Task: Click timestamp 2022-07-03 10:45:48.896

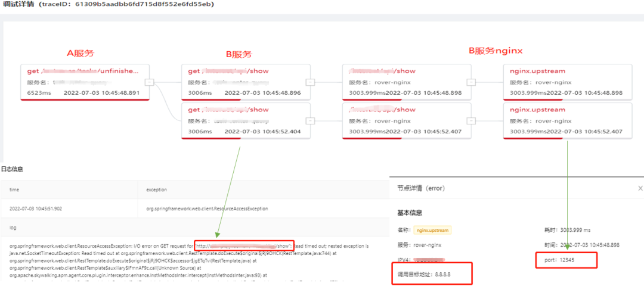Action: point(262,93)
